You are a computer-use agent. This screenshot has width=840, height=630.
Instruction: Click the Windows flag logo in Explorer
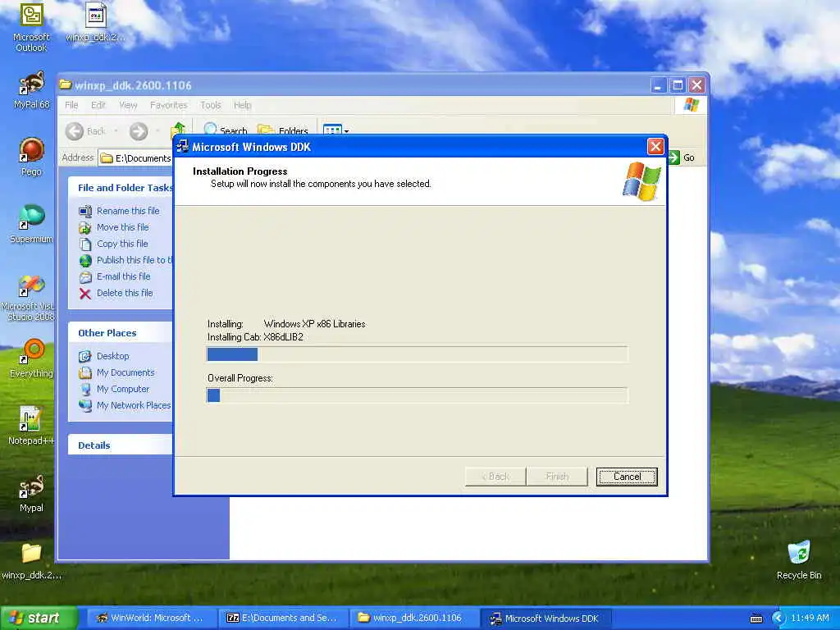(691, 105)
